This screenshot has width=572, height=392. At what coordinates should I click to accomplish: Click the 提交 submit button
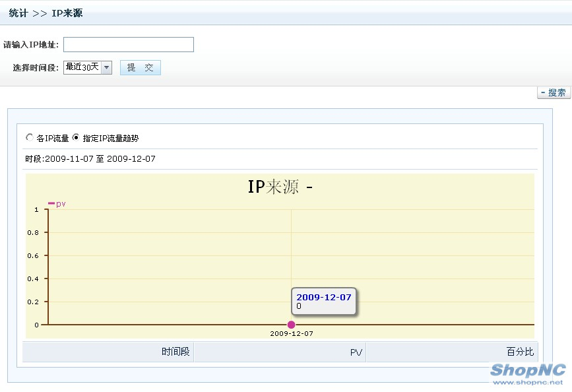(141, 67)
